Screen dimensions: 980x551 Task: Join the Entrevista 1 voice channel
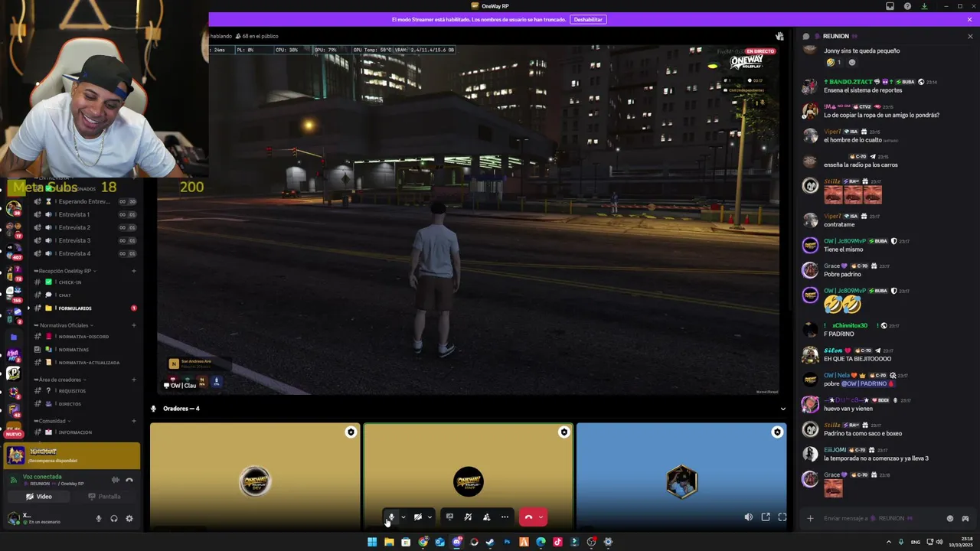(85, 214)
